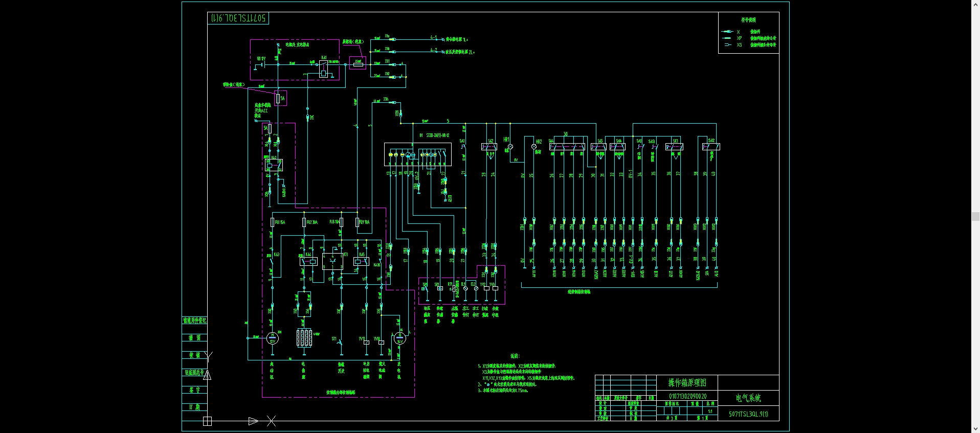
Task: Click the 借通用件登记 margin cell
Action: [194, 321]
